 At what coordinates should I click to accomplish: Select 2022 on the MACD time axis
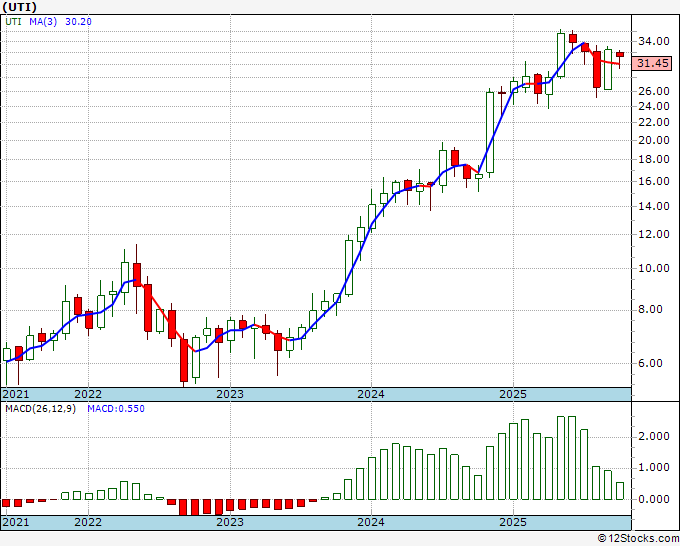pos(88,522)
